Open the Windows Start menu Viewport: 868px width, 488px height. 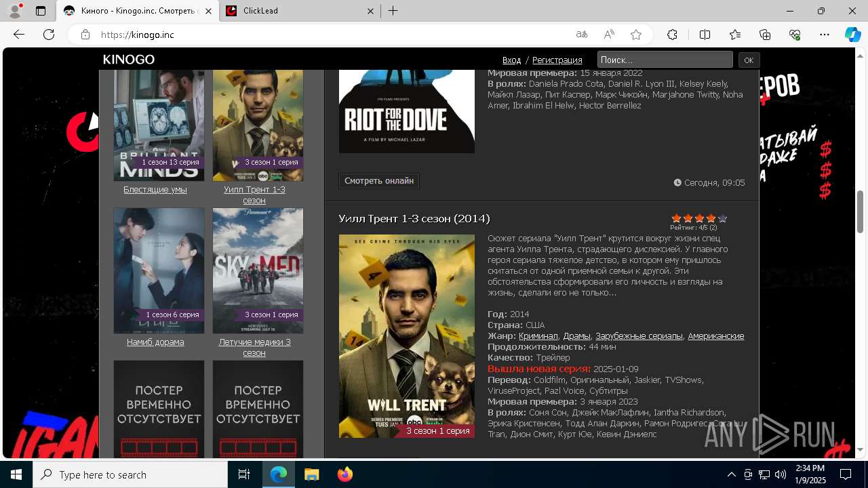pos(16,474)
